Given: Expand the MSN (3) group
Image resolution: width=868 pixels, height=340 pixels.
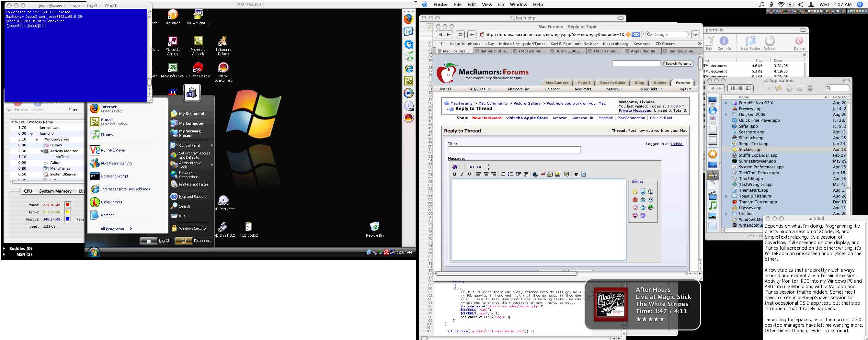Looking at the screenshot, I should click(4, 255).
